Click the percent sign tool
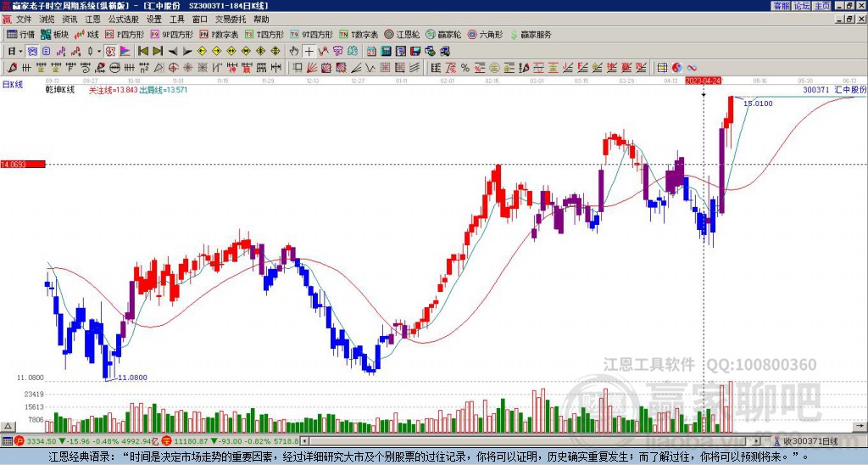868x465 pixels. 465,68
